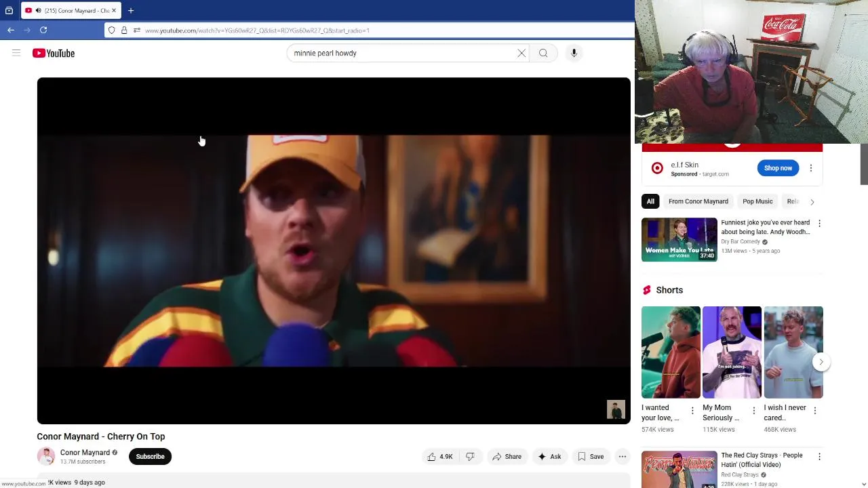
Task: Open menu for I wanted your love Short
Action: click(x=692, y=411)
